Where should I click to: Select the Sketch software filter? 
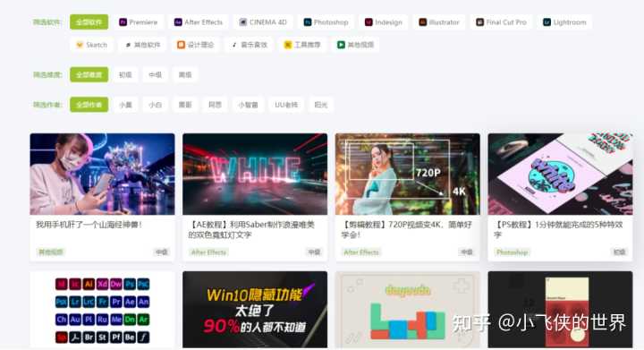pos(92,45)
